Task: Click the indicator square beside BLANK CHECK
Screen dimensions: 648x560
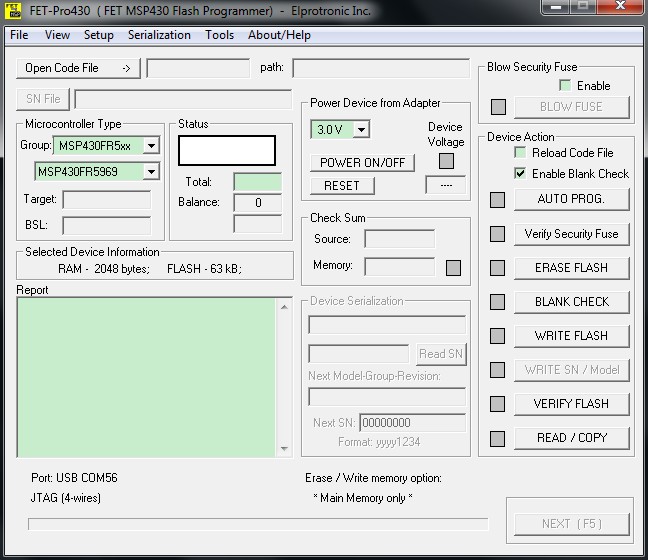Action: click(x=497, y=302)
